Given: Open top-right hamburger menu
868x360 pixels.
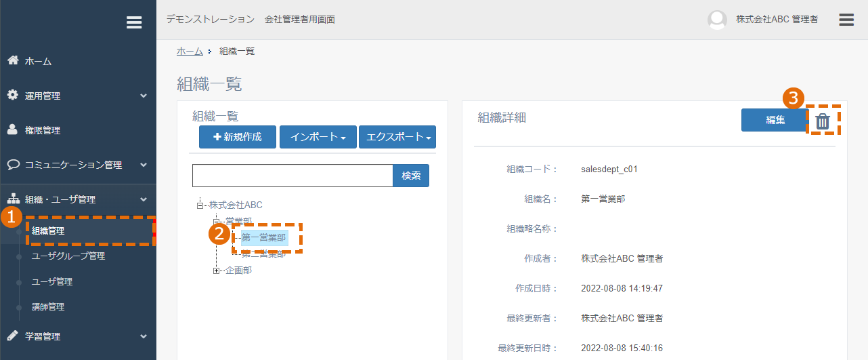Looking at the screenshot, I should [x=846, y=20].
